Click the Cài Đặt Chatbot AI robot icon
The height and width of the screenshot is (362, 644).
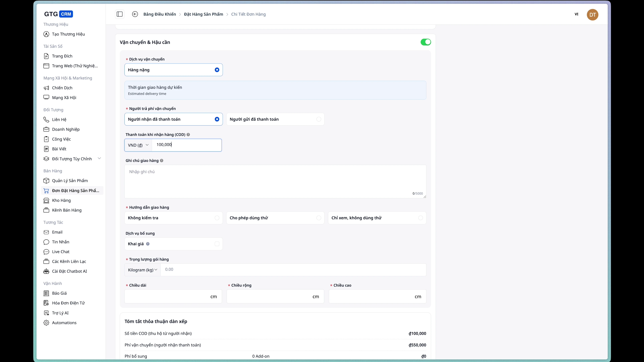pos(46,271)
